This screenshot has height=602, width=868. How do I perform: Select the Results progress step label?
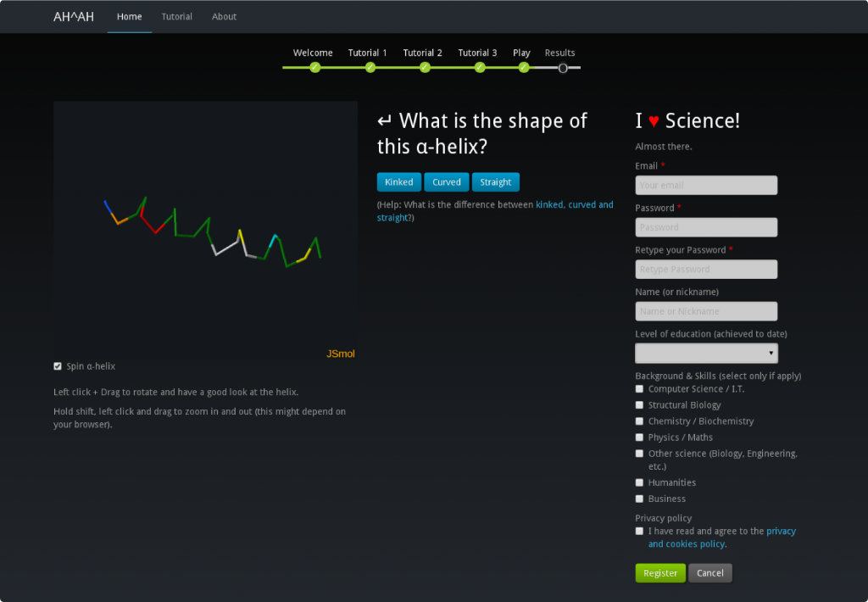pos(559,53)
